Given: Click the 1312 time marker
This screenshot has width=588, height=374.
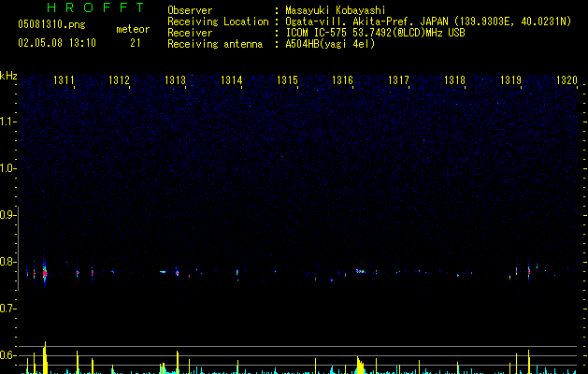Looking at the screenshot, I should pos(119,80).
